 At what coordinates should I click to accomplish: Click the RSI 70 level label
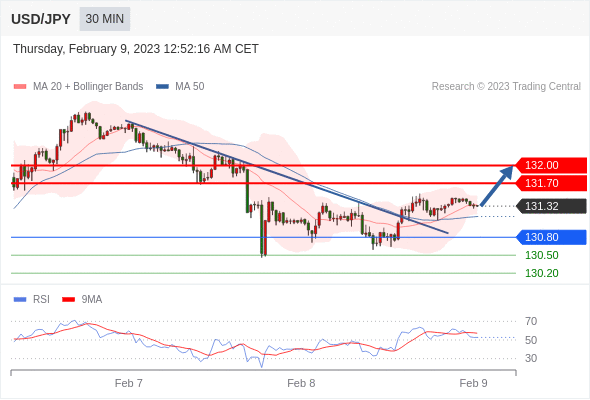click(x=531, y=321)
